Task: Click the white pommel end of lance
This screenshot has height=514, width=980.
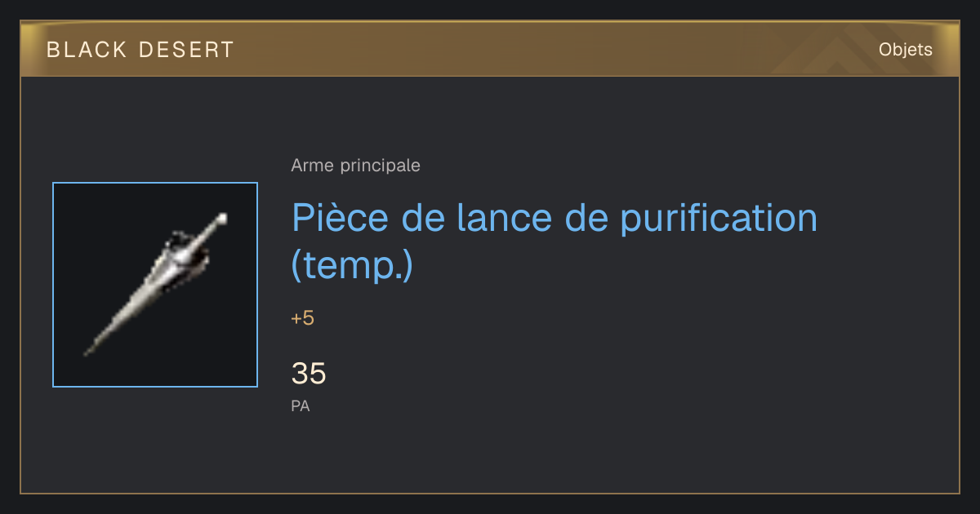Action: point(221,219)
